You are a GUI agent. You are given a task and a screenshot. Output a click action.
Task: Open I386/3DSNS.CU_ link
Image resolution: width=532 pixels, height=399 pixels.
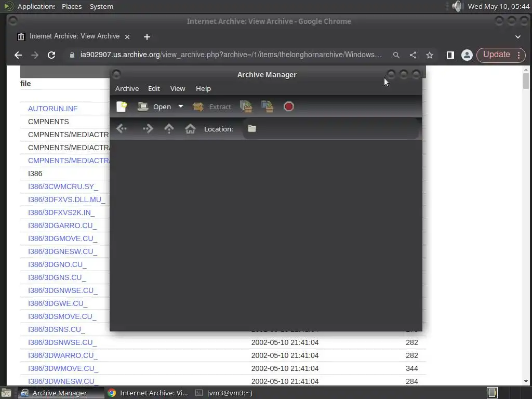coord(56,329)
